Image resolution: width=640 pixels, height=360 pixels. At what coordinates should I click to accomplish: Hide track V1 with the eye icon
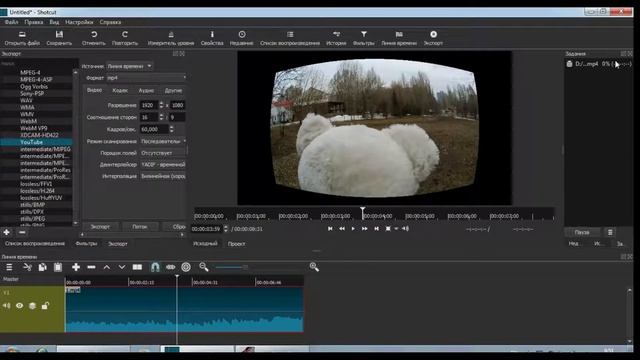pos(19,306)
